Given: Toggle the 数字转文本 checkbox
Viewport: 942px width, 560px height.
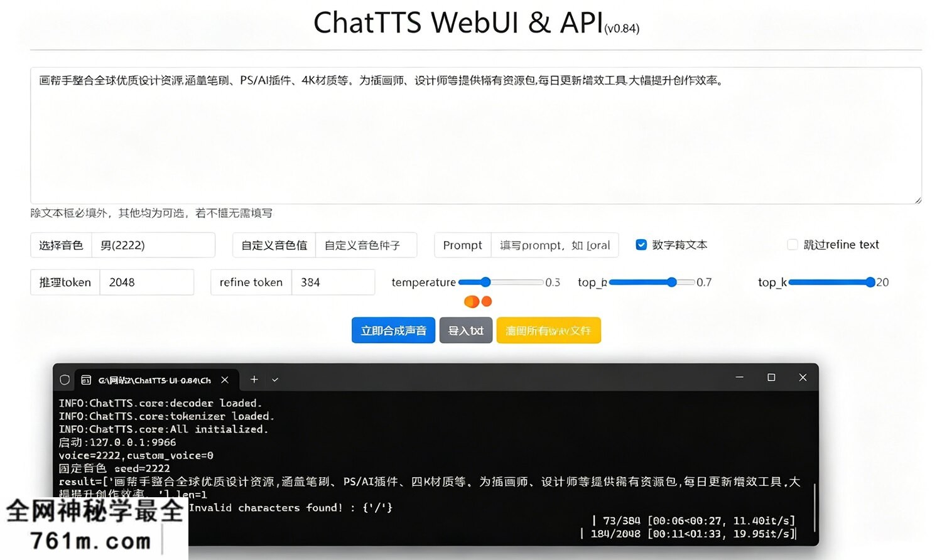Looking at the screenshot, I should 641,245.
